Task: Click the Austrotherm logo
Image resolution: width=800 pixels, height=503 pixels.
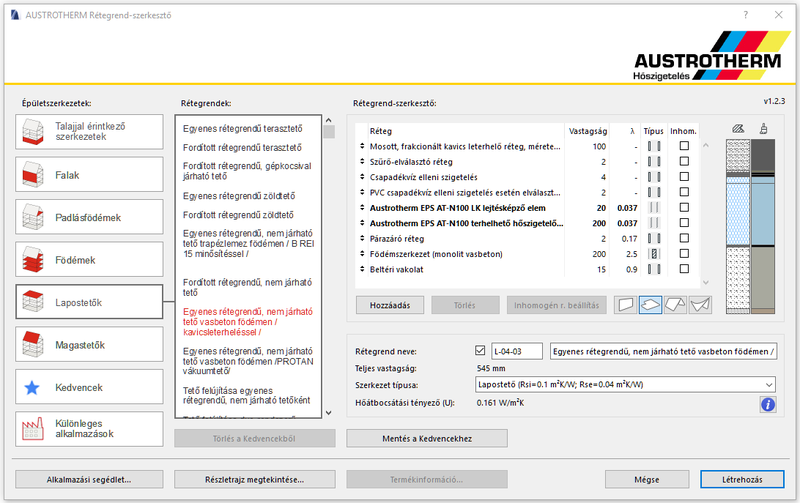Action: click(x=711, y=56)
